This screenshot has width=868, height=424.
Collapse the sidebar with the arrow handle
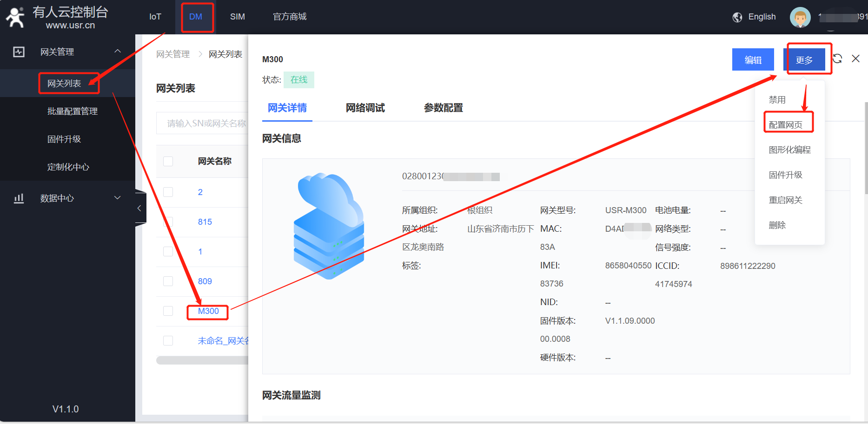139,209
